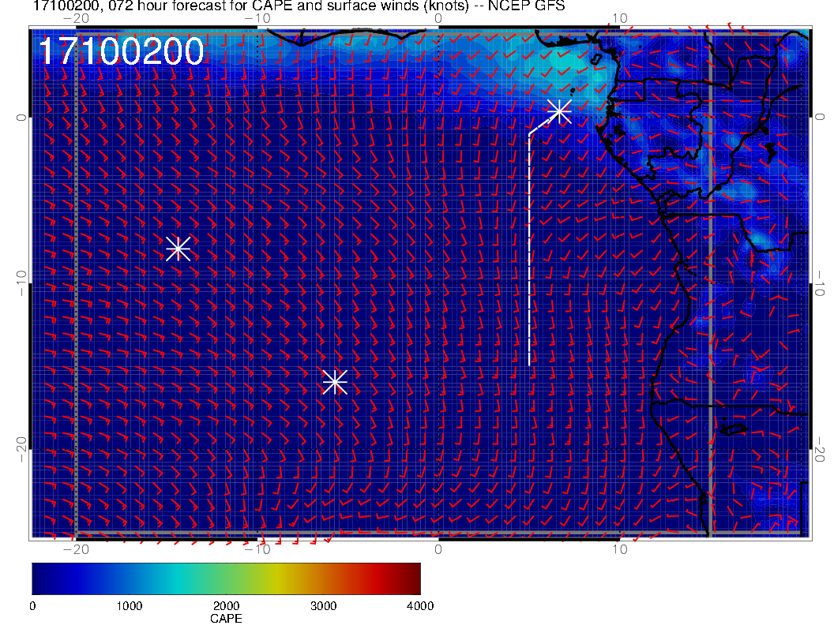Click the 1000 tick label on the colorbar

(x=130, y=606)
